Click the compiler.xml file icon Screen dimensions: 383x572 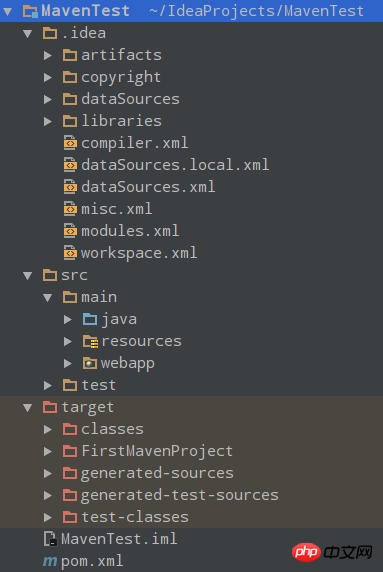tap(70, 143)
